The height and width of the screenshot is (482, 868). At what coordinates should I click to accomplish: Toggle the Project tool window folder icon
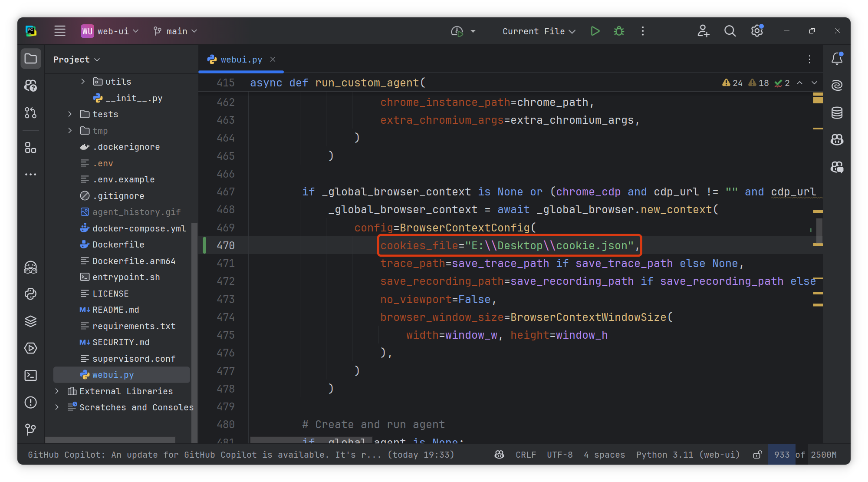(x=30, y=59)
